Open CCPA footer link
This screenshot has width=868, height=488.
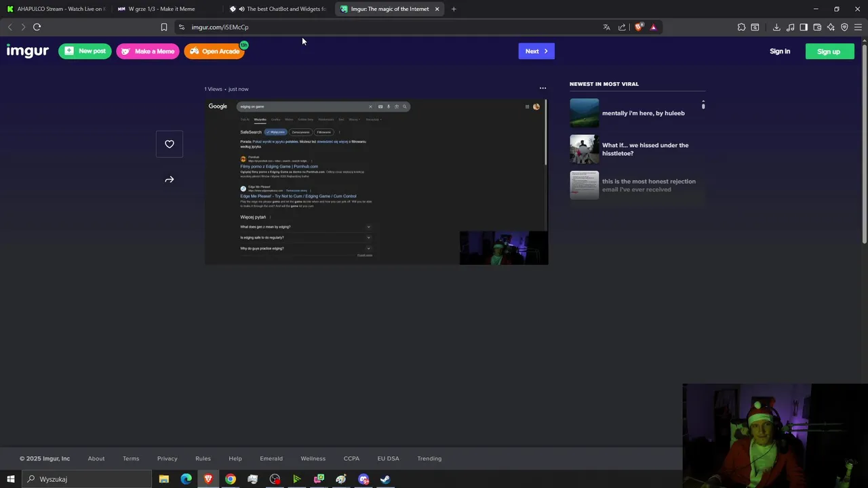click(351, 458)
